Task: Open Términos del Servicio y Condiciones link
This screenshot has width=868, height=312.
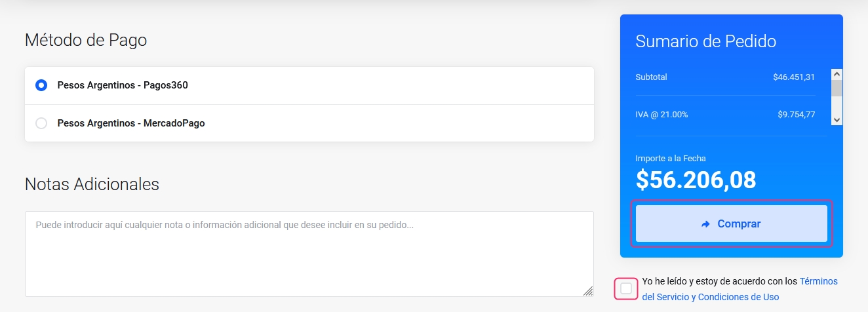Action: pyautogui.click(x=740, y=289)
